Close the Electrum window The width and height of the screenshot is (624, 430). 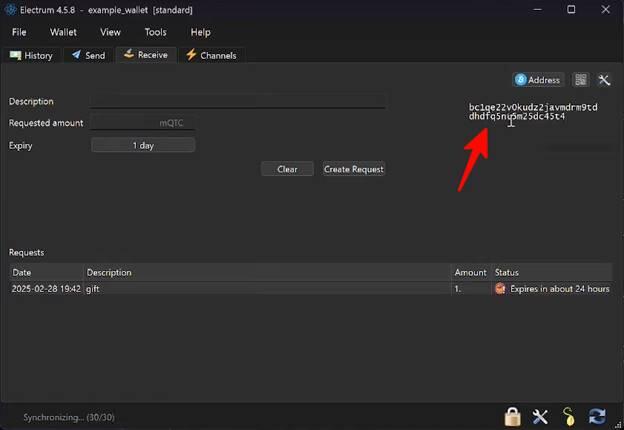pos(605,10)
